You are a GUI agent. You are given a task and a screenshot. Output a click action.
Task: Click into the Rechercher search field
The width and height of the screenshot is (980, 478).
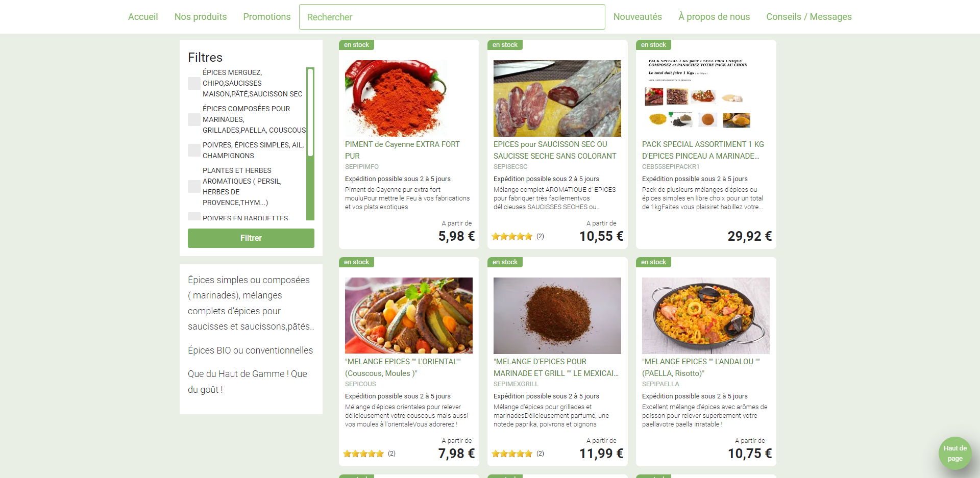tap(452, 17)
